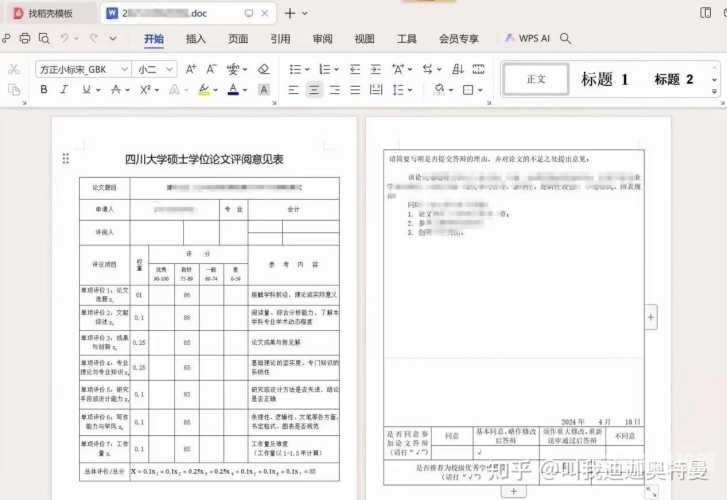Open line spacing options
The image size is (727, 500).
click(x=398, y=90)
